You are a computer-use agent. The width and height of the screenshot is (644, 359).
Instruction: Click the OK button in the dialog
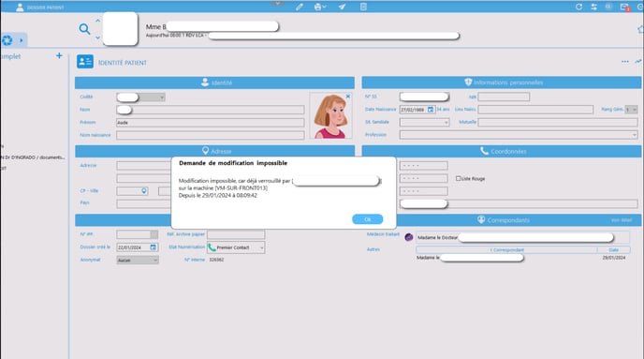[x=367, y=219]
